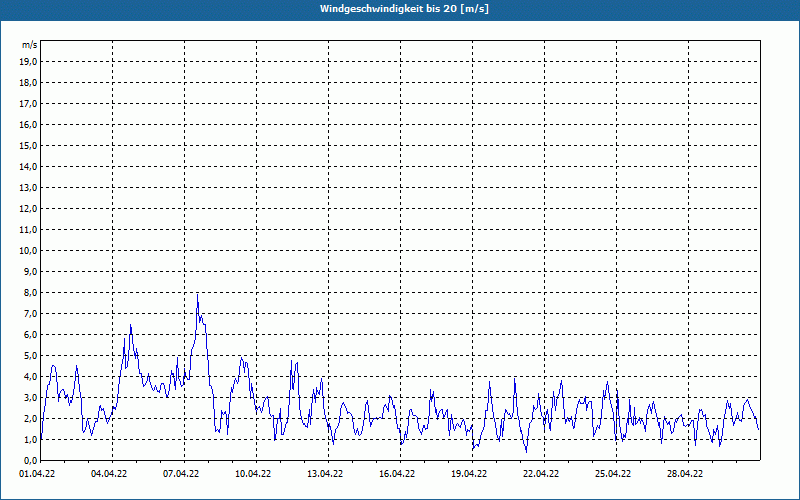Select the 25.04.22 date label
The width and height of the screenshot is (800, 500).
pos(613,474)
